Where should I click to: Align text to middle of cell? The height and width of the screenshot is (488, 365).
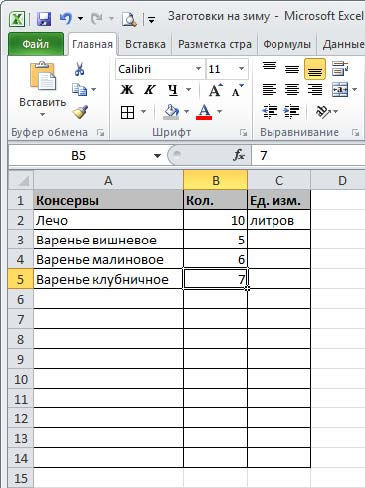pyautogui.click(x=292, y=69)
